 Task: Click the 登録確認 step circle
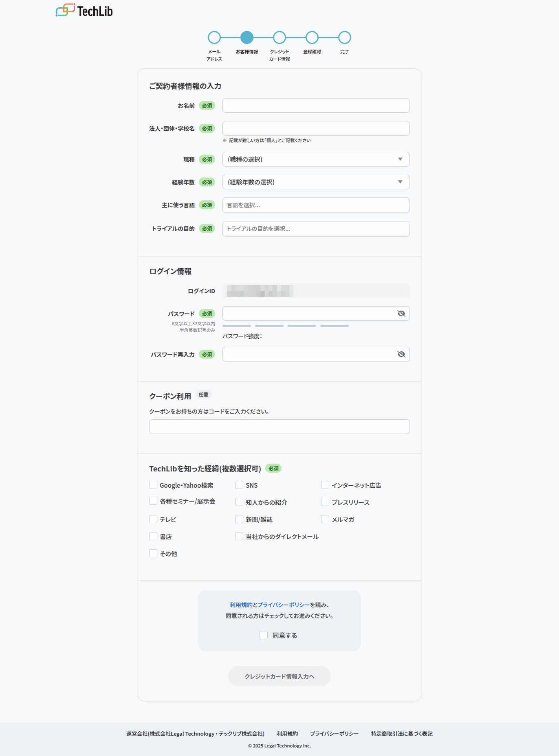(x=312, y=37)
